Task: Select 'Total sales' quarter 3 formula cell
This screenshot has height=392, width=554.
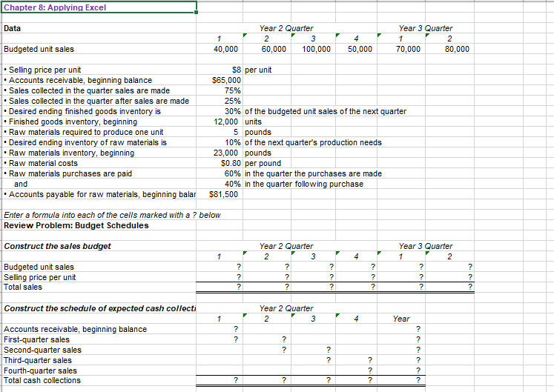Action: tap(313, 287)
